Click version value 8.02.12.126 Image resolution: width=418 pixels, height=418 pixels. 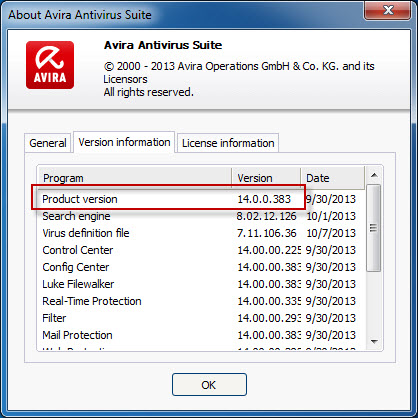pyautogui.click(x=266, y=216)
